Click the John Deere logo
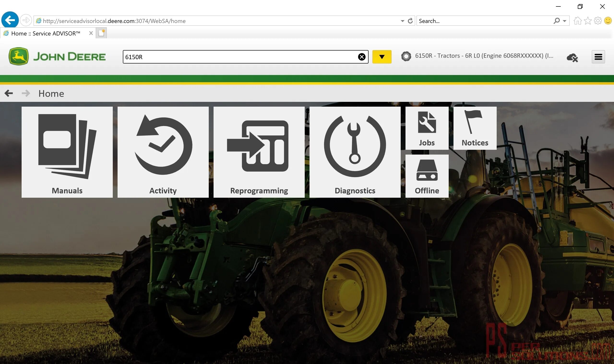The image size is (614, 364). click(57, 56)
